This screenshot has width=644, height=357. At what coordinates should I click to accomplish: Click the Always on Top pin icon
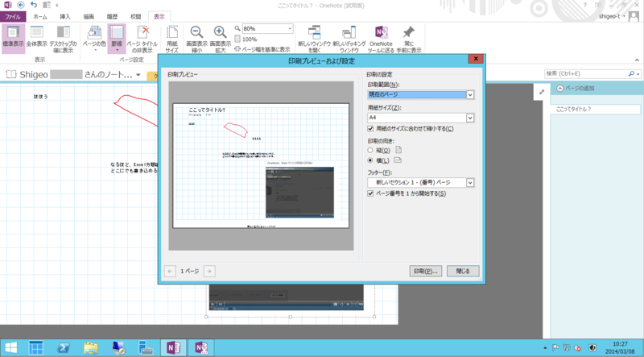409,39
